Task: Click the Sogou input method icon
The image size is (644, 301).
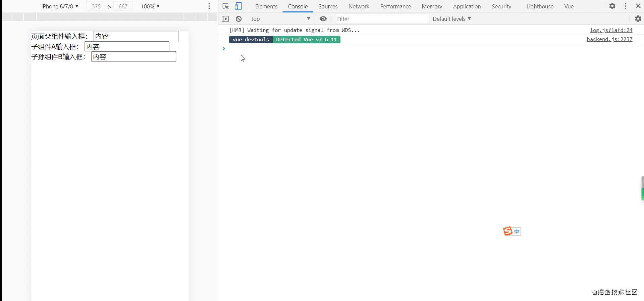Action: click(x=507, y=231)
